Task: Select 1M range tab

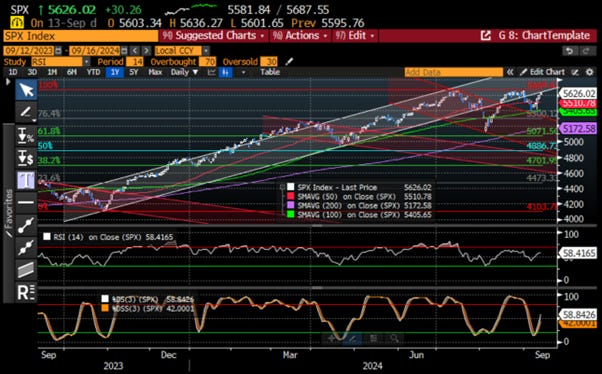Action: pos(52,72)
